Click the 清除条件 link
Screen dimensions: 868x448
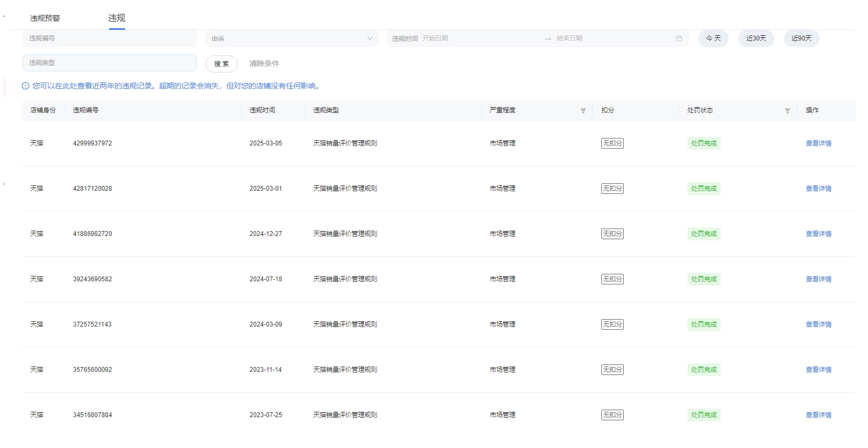coord(264,63)
